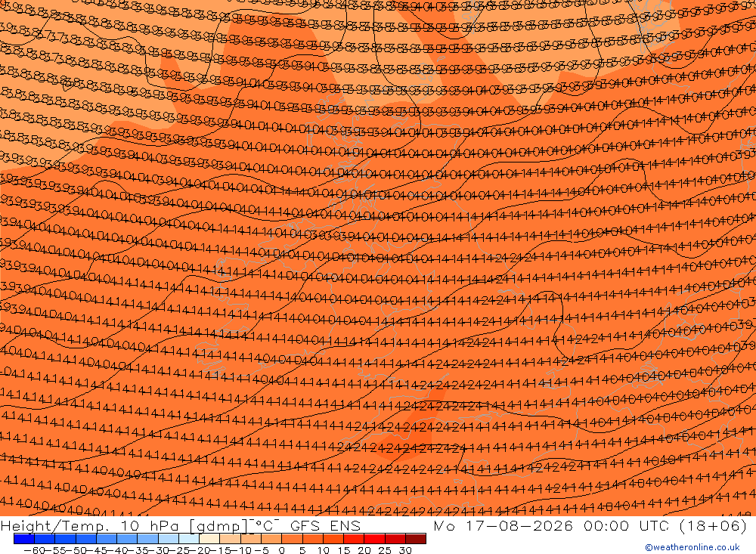The image size is (756, 554).
Task: Click the darkest blue swatch below -60
Action: [x=24, y=539]
